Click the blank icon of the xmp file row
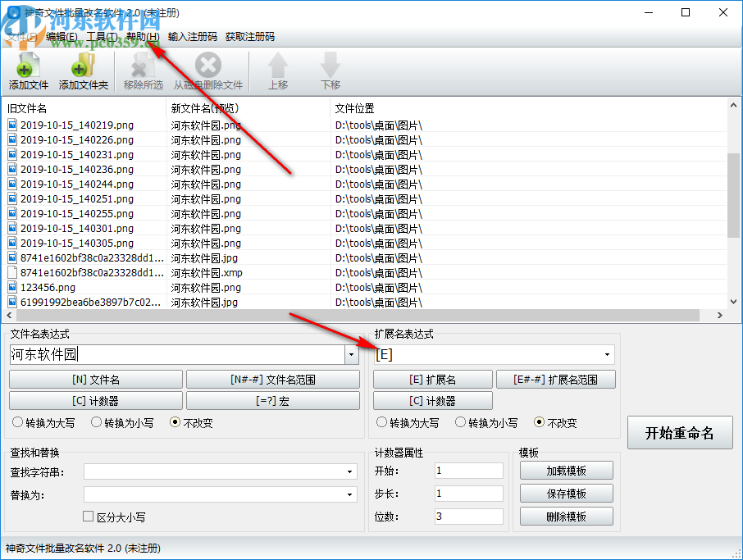The height and width of the screenshot is (560, 743). pyautogui.click(x=12, y=272)
